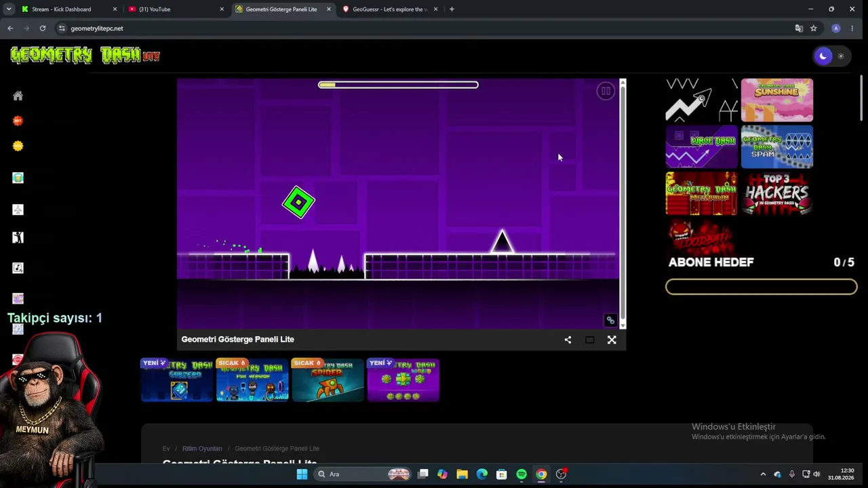Screen dimensions: 868x488
Task: Open a new browser tab
Action: [452, 9]
